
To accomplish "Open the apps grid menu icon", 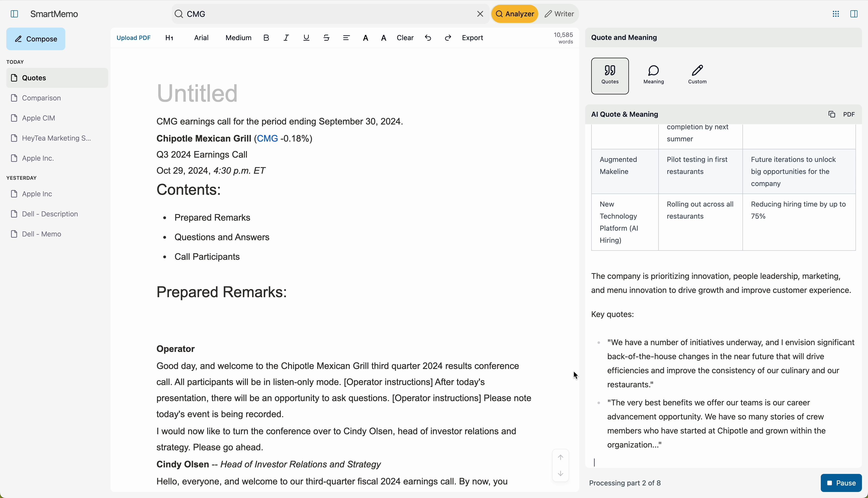I will (836, 14).
